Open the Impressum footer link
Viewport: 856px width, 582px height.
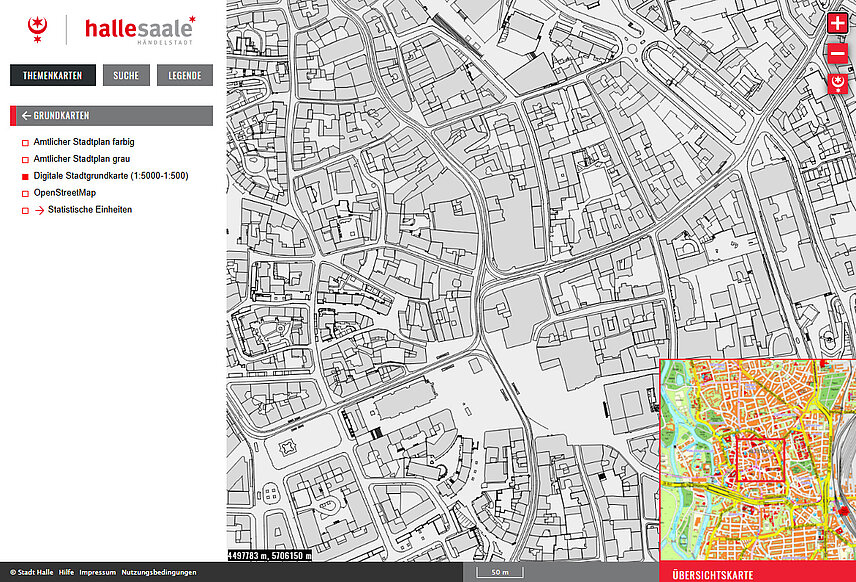coord(98,573)
